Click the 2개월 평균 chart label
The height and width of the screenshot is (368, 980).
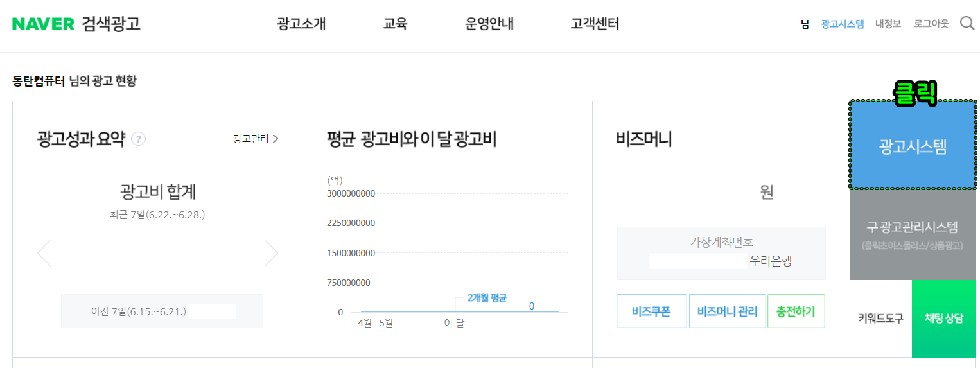point(487,298)
